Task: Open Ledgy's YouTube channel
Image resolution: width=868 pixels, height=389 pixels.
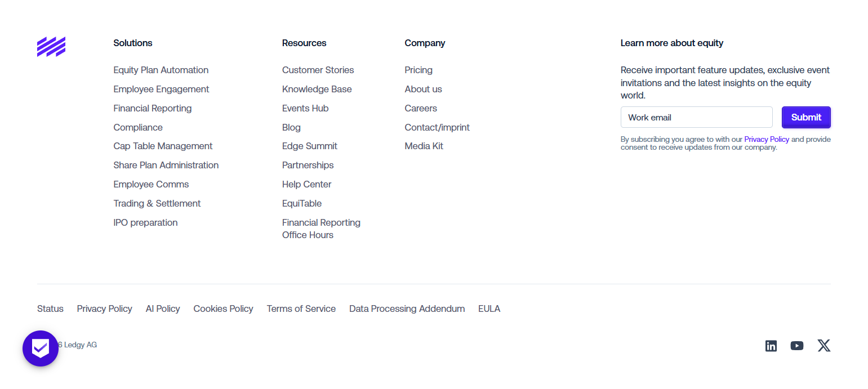Action: point(797,346)
